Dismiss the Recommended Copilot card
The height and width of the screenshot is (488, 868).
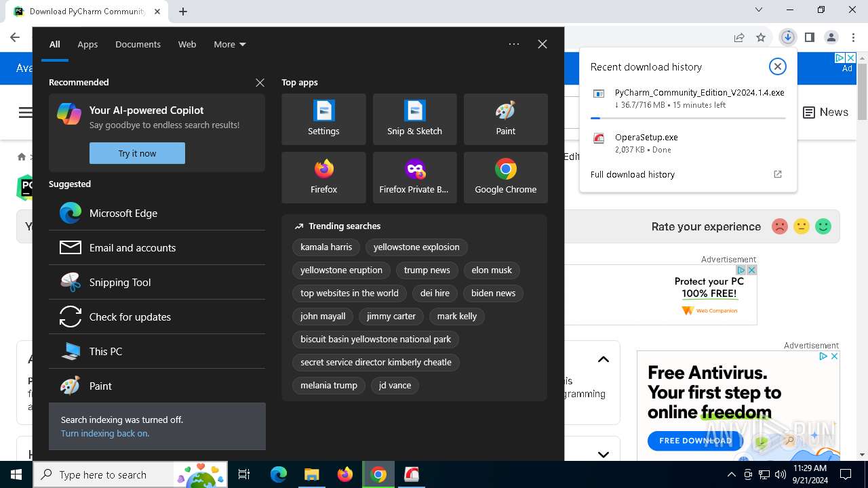[x=260, y=82]
